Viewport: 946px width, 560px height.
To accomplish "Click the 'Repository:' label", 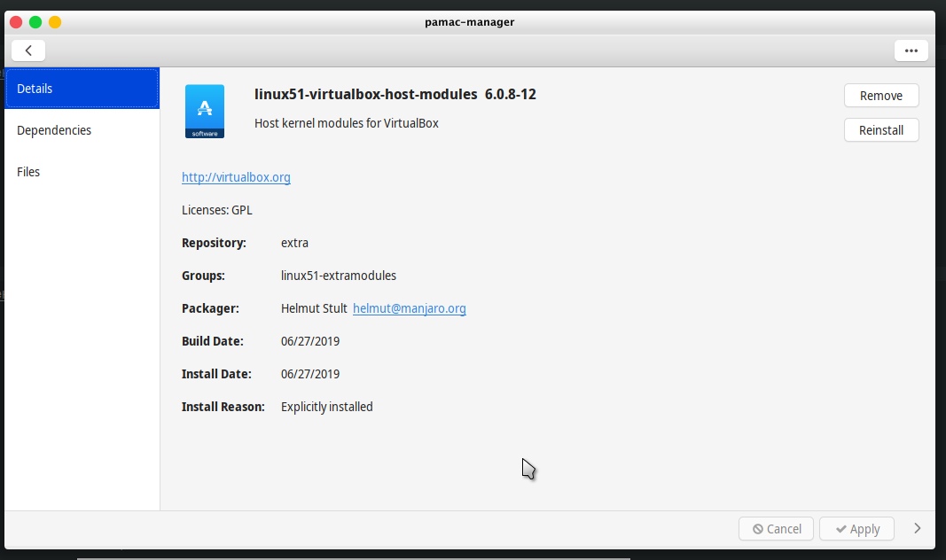I will click(x=214, y=243).
